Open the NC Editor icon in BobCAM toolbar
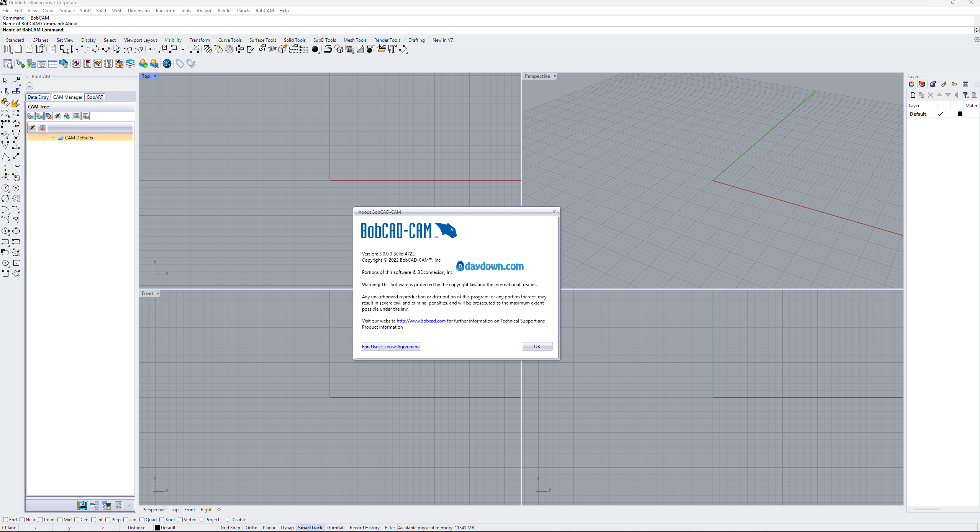Viewport: 980px width, 532px height. pos(167,64)
